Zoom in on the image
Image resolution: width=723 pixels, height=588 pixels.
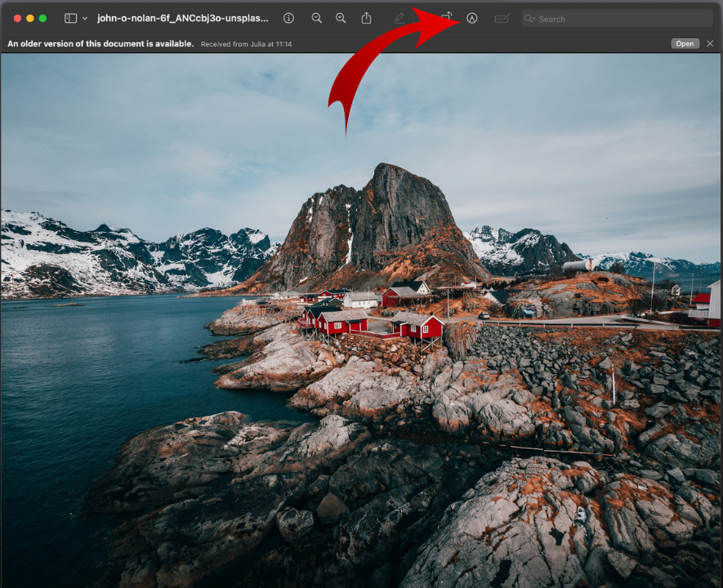tap(341, 19)
